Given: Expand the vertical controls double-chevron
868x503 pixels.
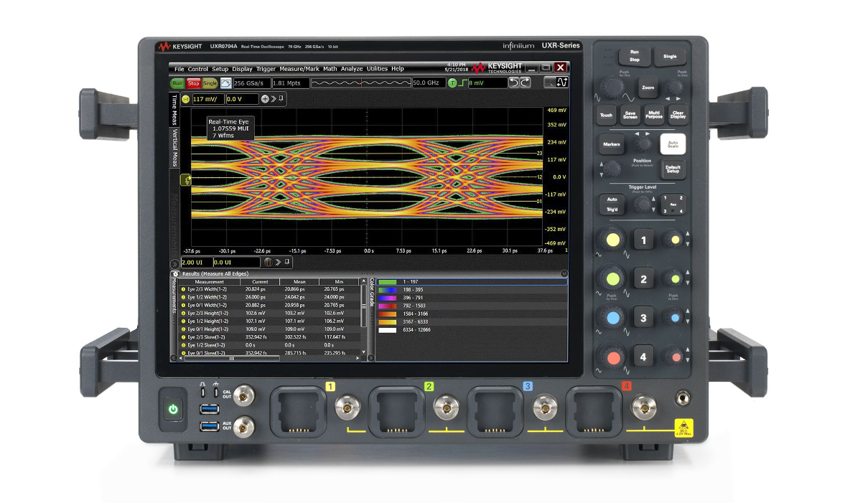Looking at the screenshot, I should tap(274, 99).
